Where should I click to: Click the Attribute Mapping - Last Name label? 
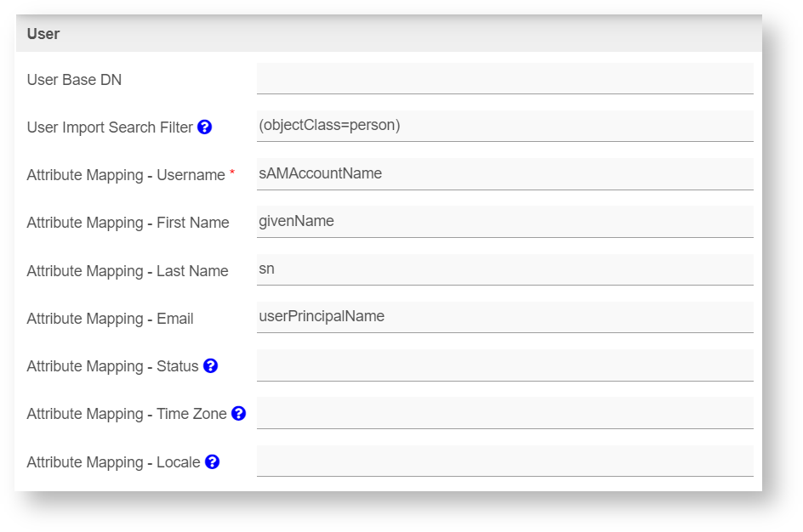click(128, 271)
